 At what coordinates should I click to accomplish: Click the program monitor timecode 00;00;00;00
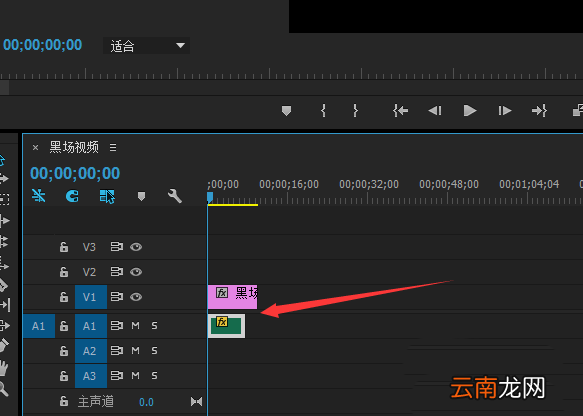(42, 45)
